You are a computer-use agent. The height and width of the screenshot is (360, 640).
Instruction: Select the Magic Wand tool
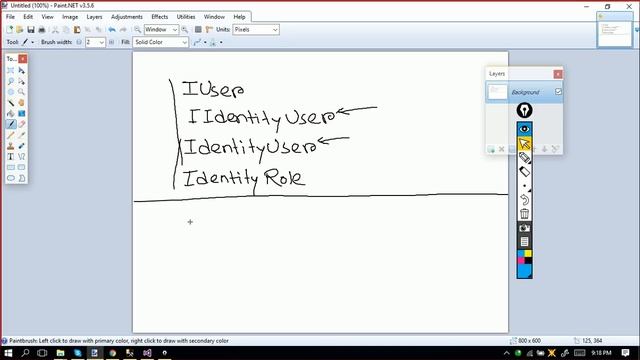point(11,103)
